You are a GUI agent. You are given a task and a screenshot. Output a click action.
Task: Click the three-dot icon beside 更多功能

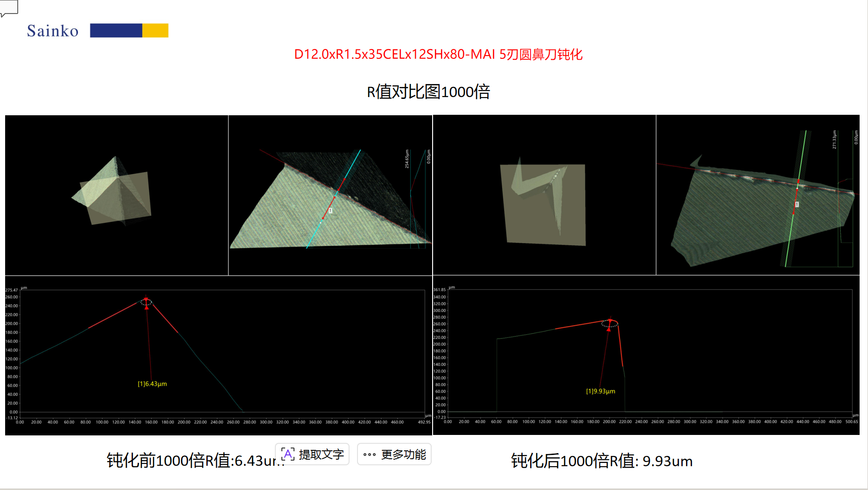[x=370, y=455]
